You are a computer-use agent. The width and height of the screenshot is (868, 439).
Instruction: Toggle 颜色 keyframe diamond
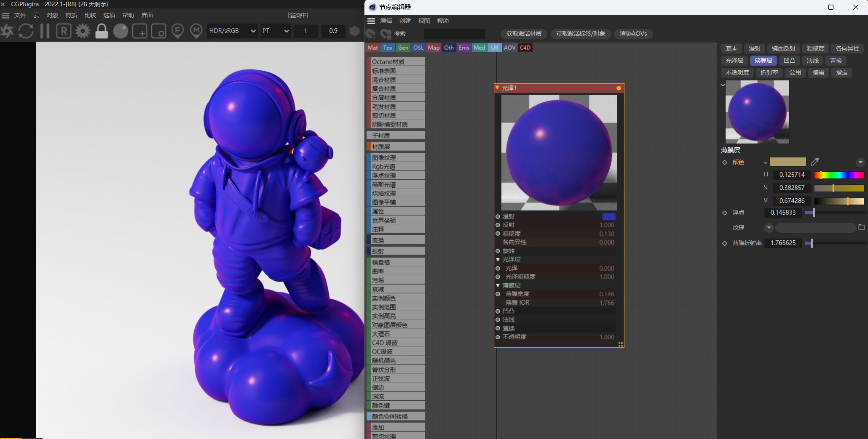[x=725, y=162]
